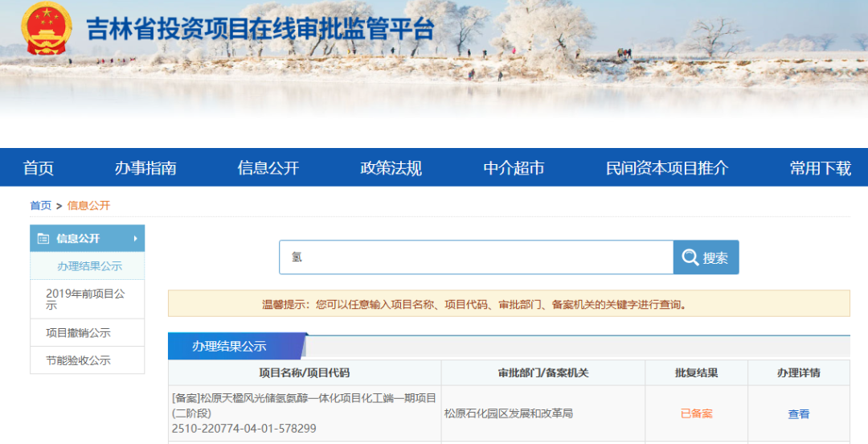The image size is (868, 444).
Task: Click project code 2510-220774-04-01-578299
Action: 244,429
